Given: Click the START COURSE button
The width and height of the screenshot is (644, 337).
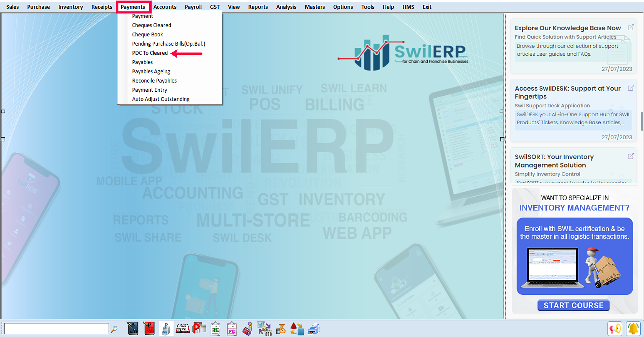Looking at the screenshot, I should (x=573, y=305).
